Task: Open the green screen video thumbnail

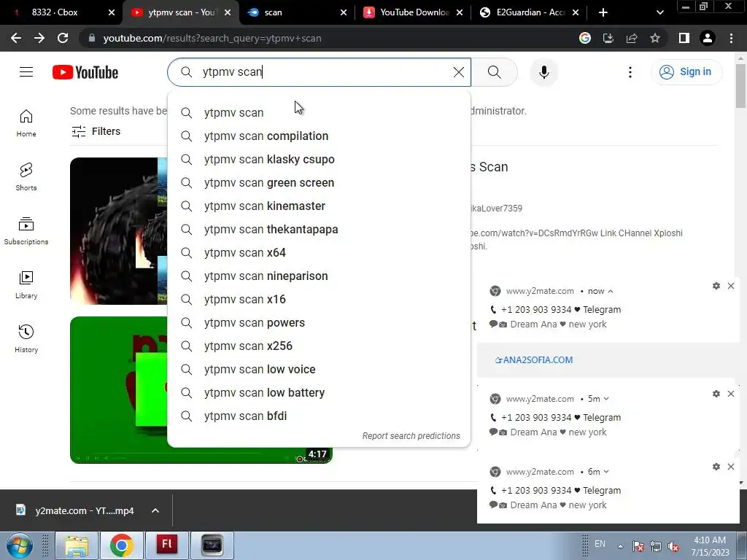Action: (201, 390)
